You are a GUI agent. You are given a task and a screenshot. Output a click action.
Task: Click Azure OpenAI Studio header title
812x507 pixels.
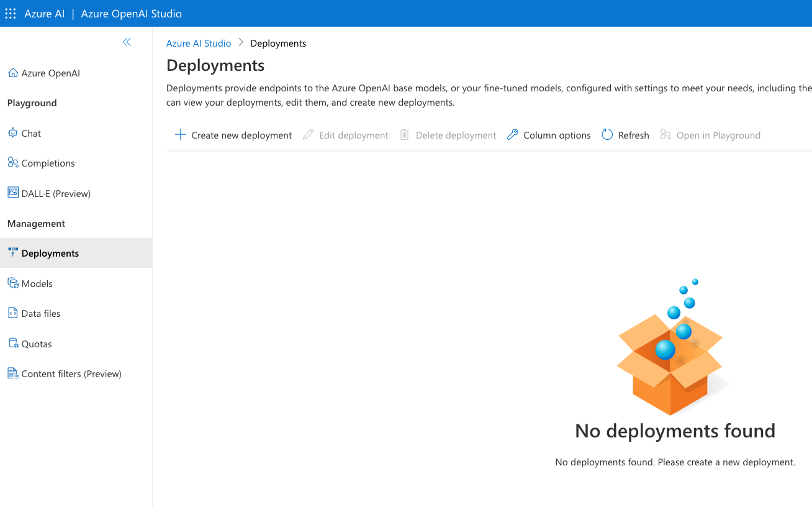coord(132,13)
